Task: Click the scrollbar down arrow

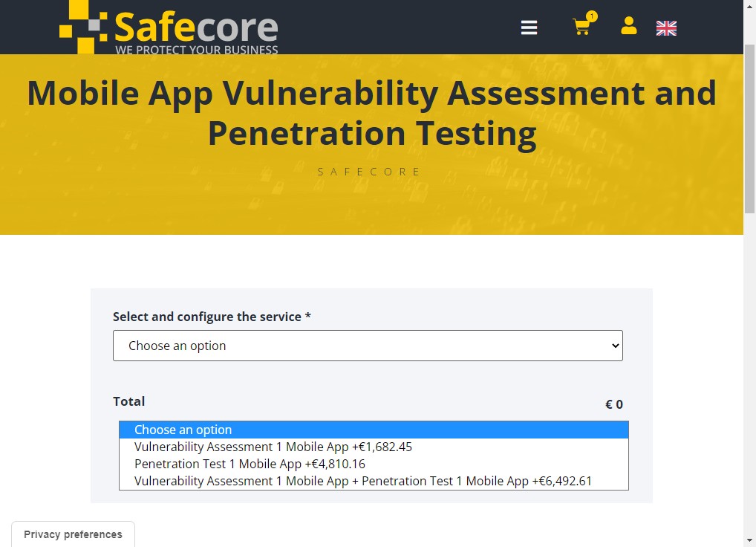Action: [x=750, y=541]
